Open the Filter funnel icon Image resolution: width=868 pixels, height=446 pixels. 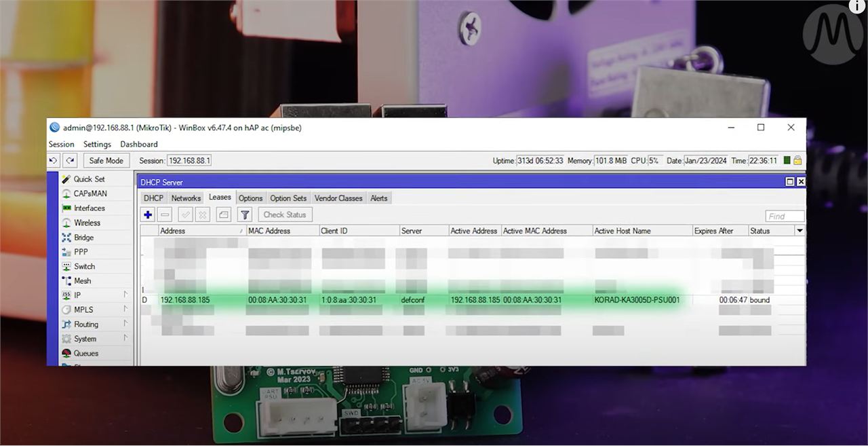[x=245, y=215]
